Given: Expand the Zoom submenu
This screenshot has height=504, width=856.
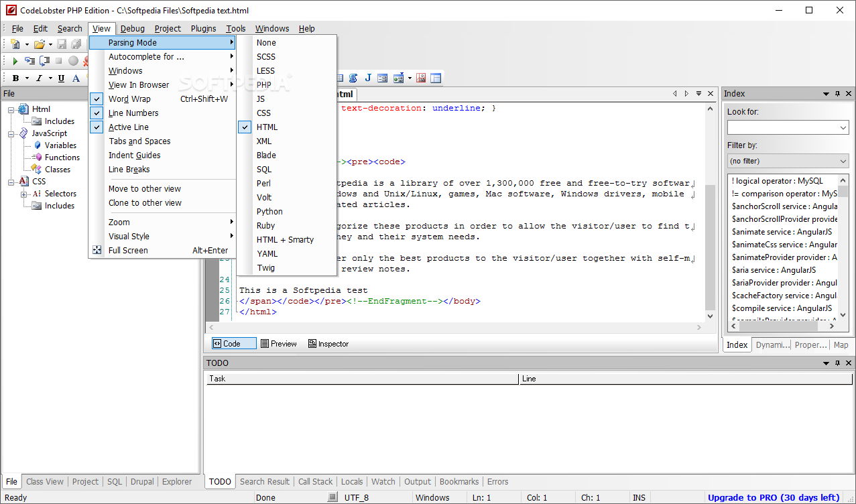Looking at the screenshot, I should (x=163, y=223).
